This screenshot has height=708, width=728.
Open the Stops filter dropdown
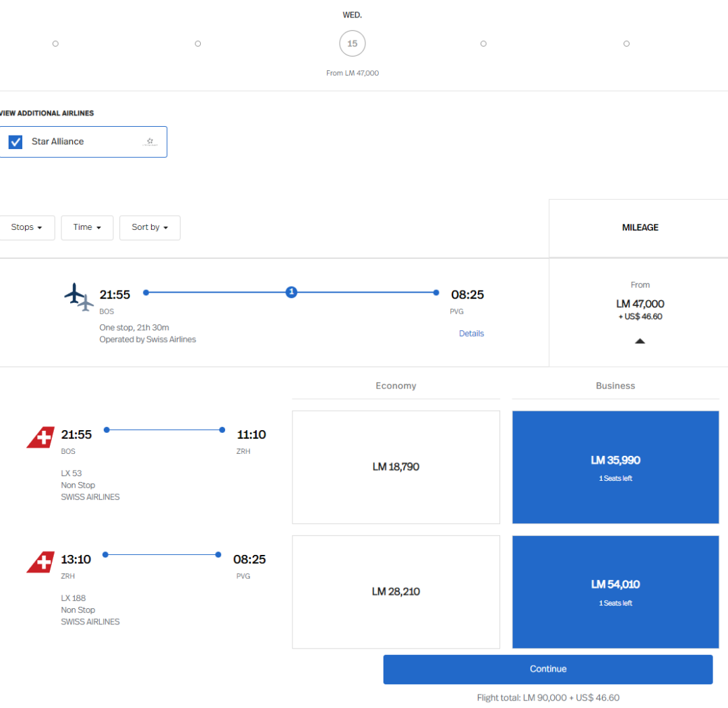pyautogui.click(x=26, y=228)
